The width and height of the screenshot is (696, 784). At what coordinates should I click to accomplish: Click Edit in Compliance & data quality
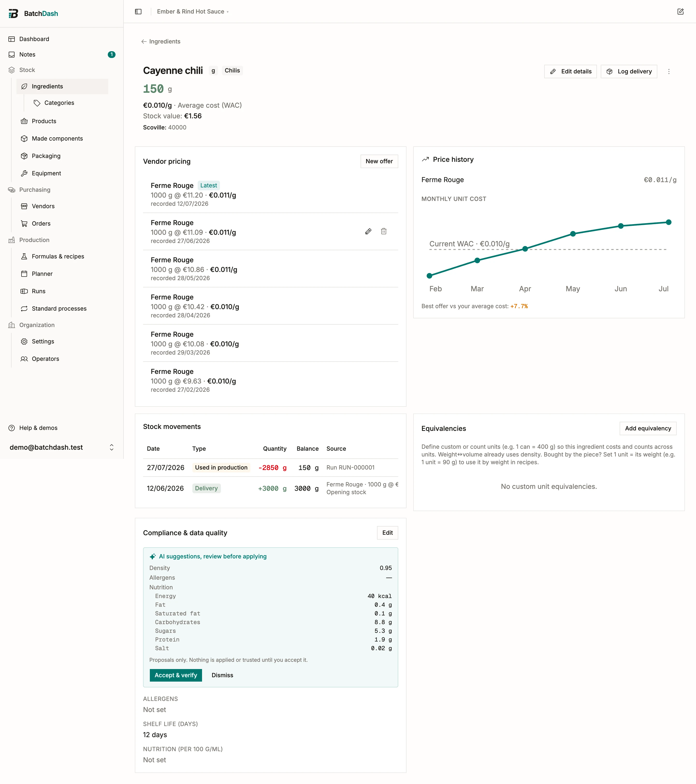(388, 533)
